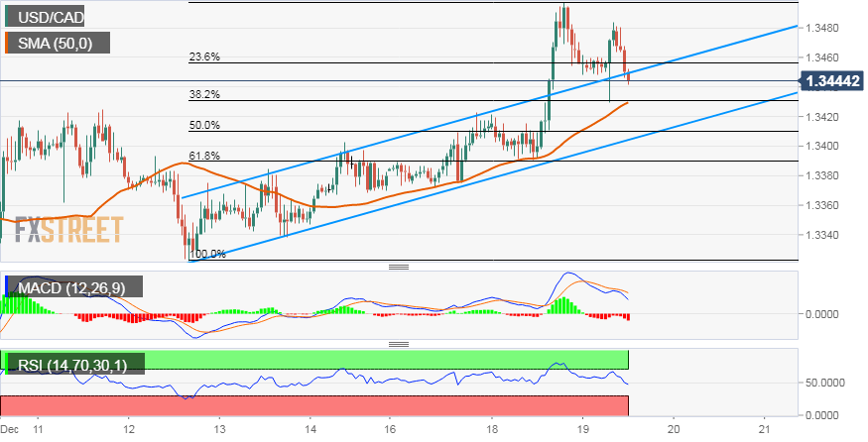Image resolution: width=868 pixels, height=442 pixels.
Task: Select the 38.2% Fibonacci level label
Action: pos(204,94)
